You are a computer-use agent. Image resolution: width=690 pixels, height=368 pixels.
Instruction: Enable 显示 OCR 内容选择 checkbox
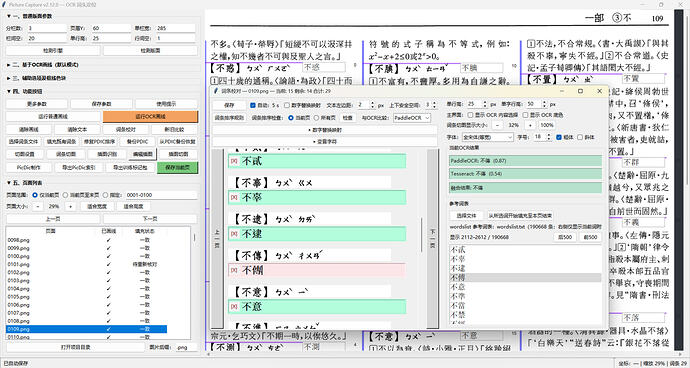(x=470, y=115)
